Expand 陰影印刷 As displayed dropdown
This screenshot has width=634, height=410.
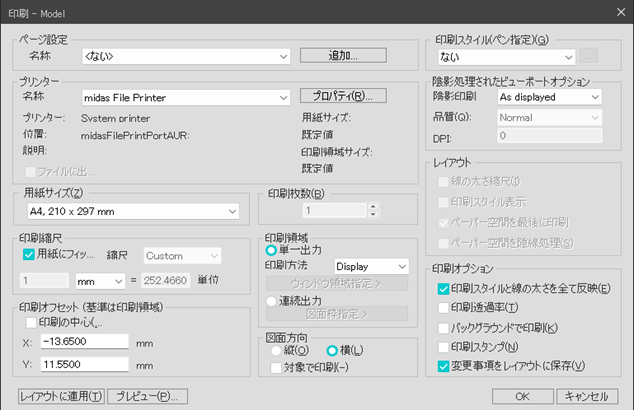[548, 97]
